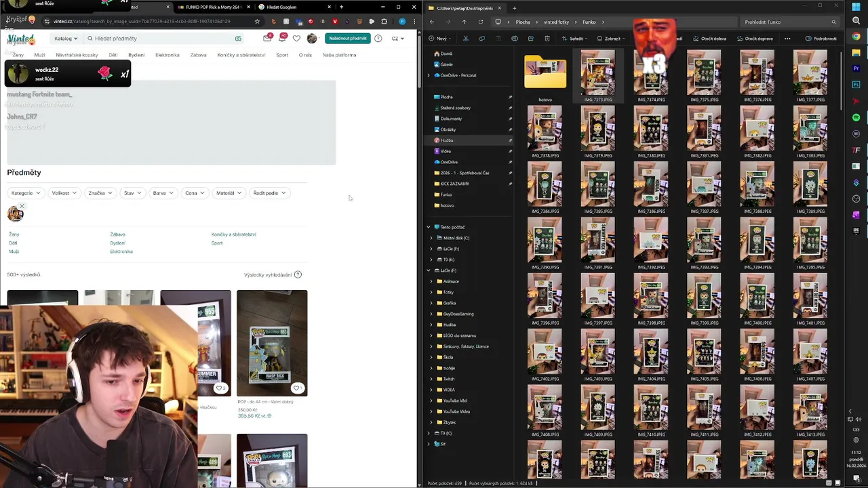Viewport: 868px width, 488px height.
Task: Open Spotify from the Windows taskbar
Action: point(856,118)
